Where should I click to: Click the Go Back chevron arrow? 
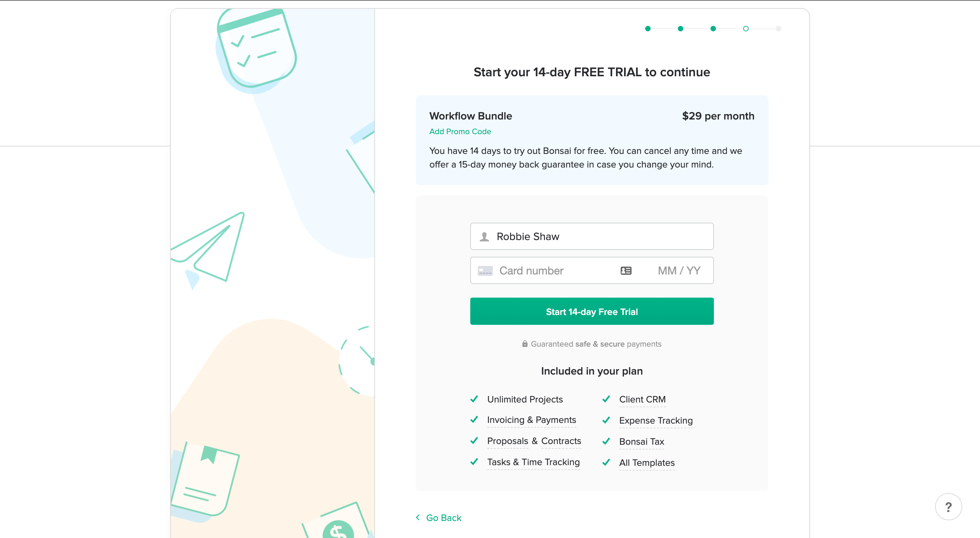tap(418, 517)
